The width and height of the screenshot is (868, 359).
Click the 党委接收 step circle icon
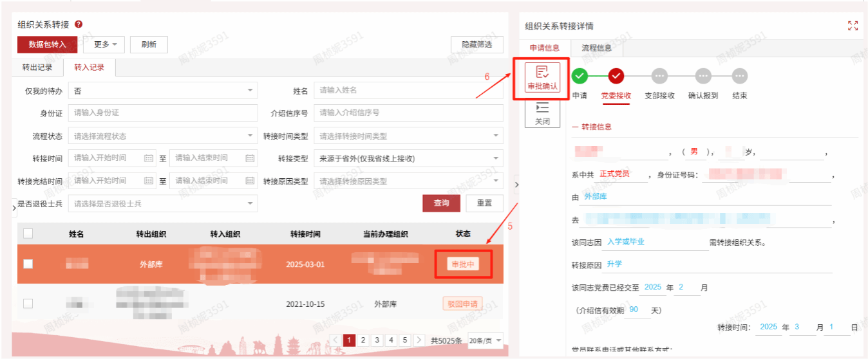pyautogui.click(x=616, y=77)
